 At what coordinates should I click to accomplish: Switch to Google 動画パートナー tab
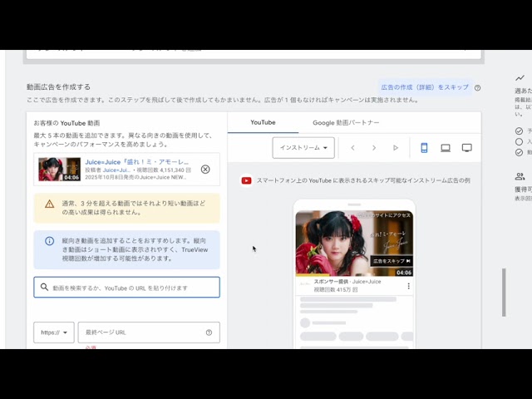(x=346, y=122)
